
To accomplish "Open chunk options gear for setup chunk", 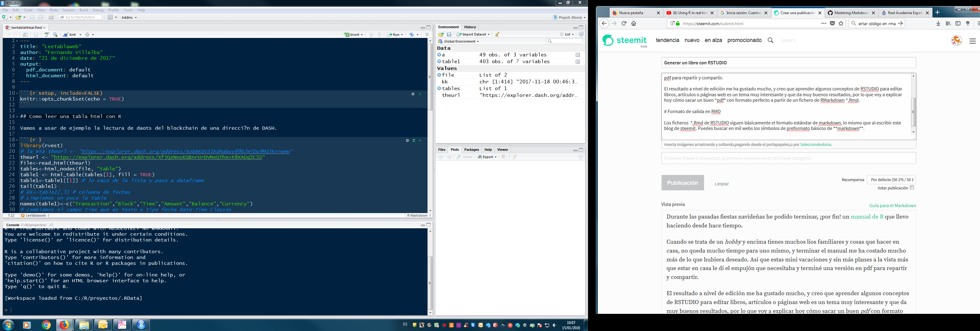I will (x=413, y=94).
